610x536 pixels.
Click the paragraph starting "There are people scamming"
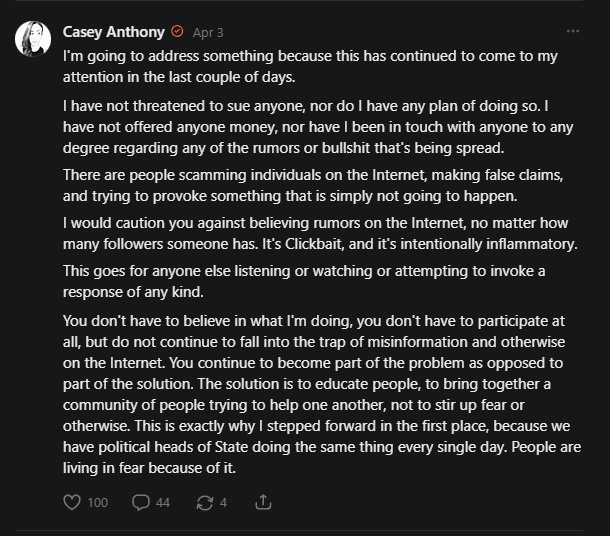click(310, 185)
